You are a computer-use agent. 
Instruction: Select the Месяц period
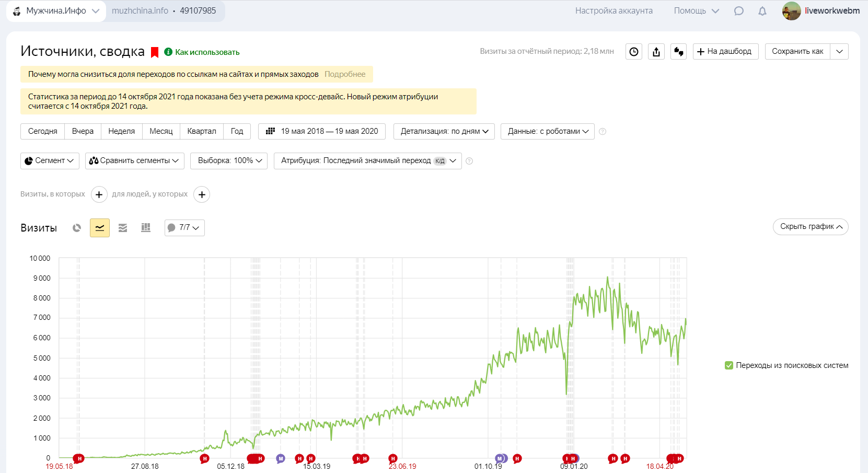tap(161, 131)
